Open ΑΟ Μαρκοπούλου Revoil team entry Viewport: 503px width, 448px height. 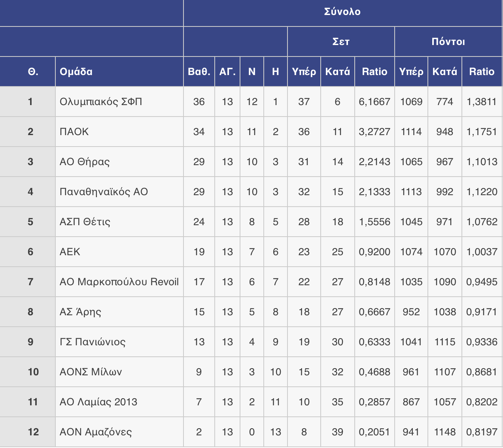119,282
